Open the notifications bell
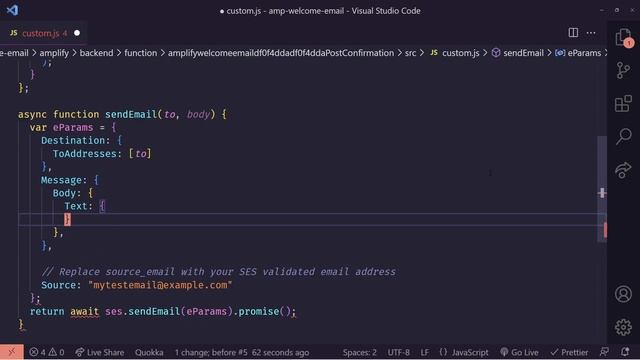 [x=625, y=352]
